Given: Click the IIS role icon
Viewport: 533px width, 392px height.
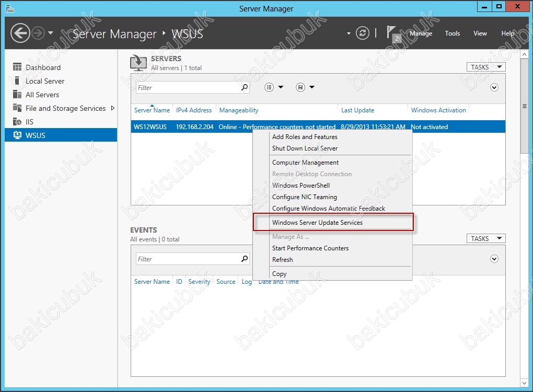Looking at the screenshot, I should tap(17, 121).
